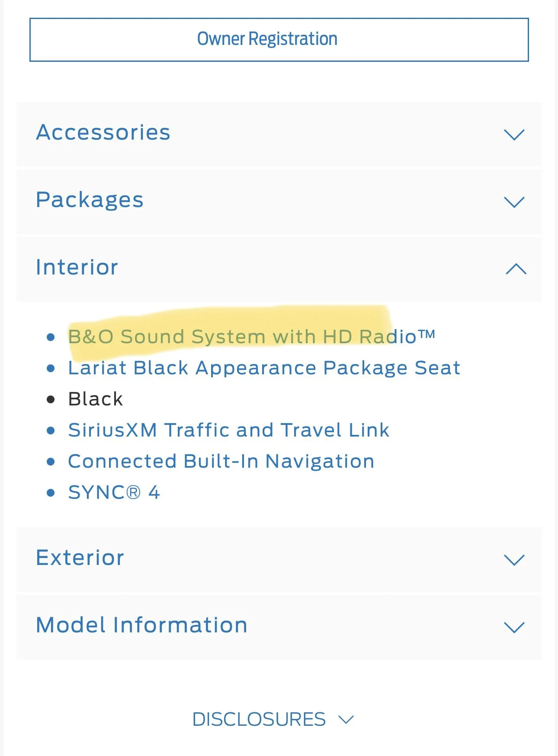This screenshot has width=558, height=756.
Task: Expand the Model Information chevron
Action: (514, 627)
